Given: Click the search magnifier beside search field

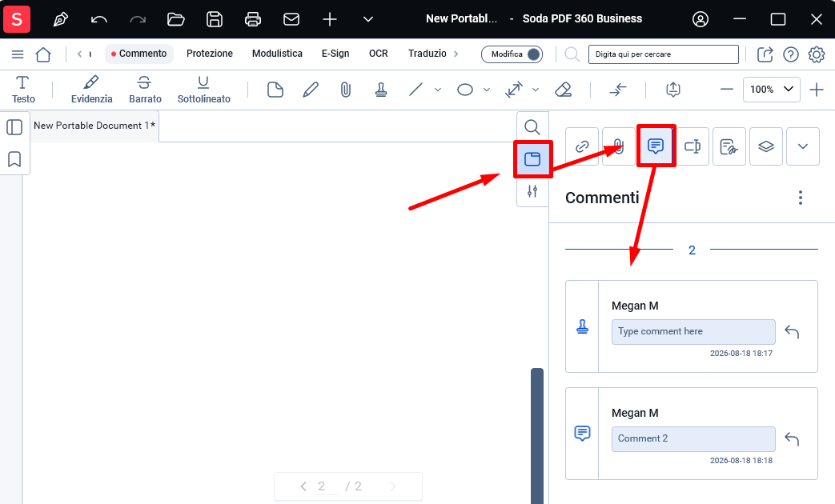Looking at the screenshot, I should click(572, 54).
